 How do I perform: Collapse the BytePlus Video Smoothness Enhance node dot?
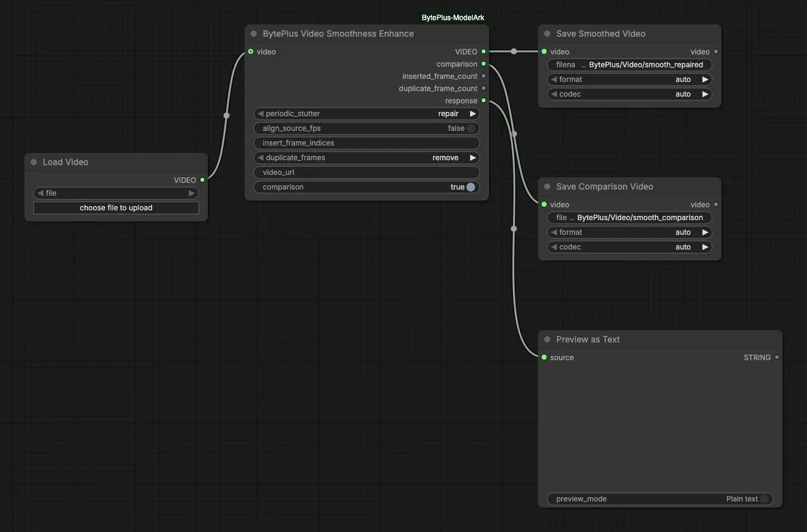254,34
